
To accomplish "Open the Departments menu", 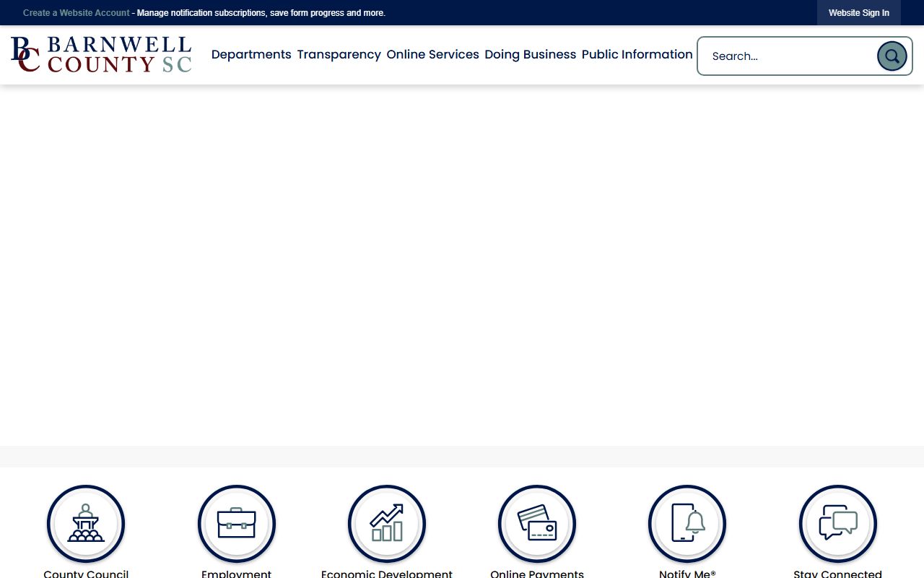I will tap(251, 54).
